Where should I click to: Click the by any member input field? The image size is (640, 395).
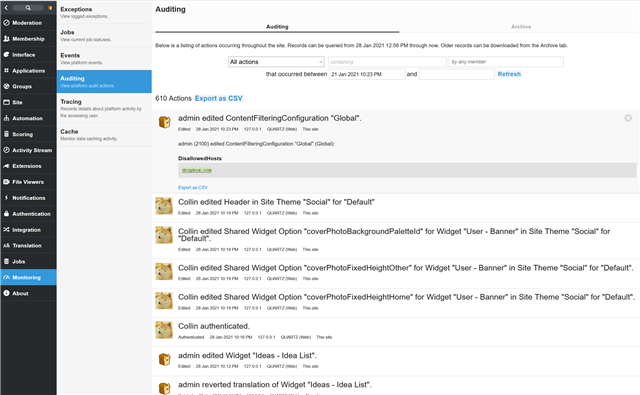point(506,62)
